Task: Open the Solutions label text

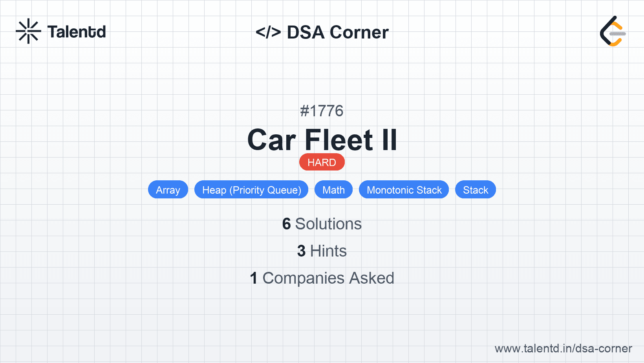Action: pyautogui.click(x=328, y=224)
